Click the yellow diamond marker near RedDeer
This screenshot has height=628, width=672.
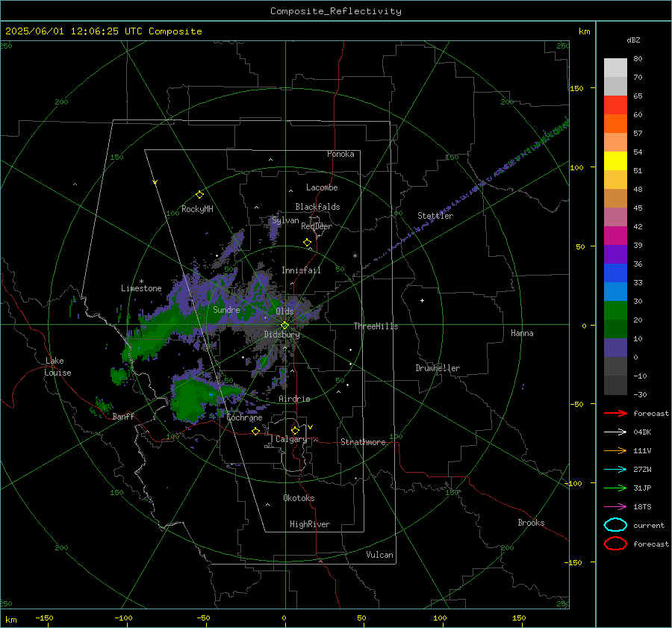pos(307,243)
